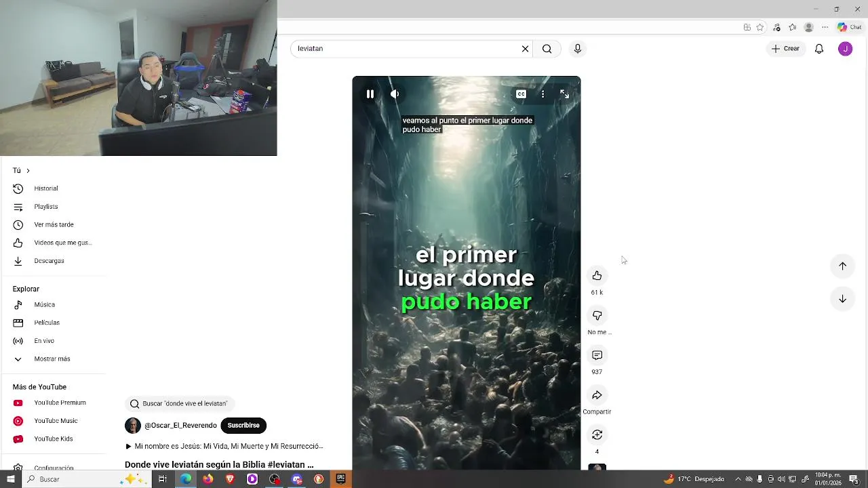This screenshot has width=868, height=488.
Task: Open Edge settings and more menu
Action: coord(825,27)
